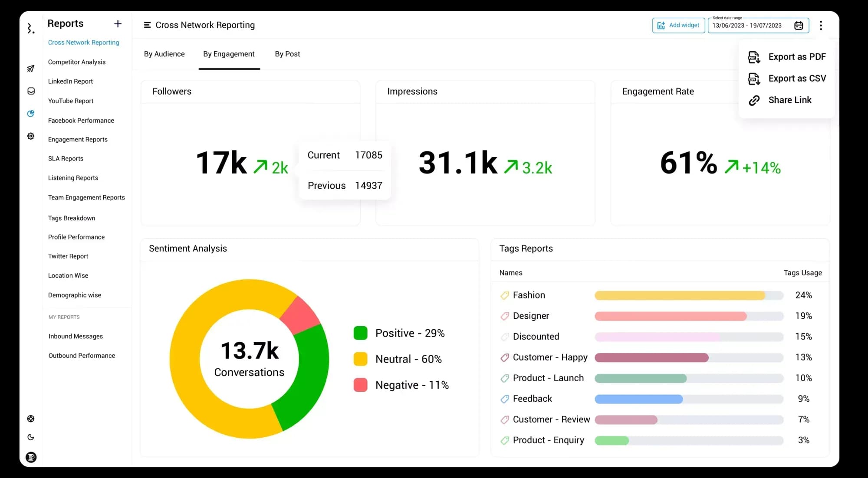The height and width of the screenshot is (478, 868).
Task: Open the settings gear icon in sidebar
Action: point(31,136)
